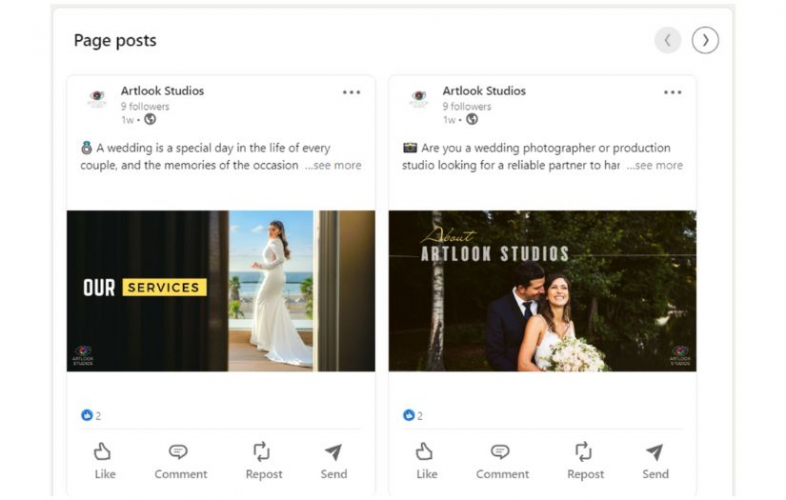Expand 'see more' on wedding photographer post
The height and width of the screenshot is (500, 786).
(x=655, y=165)
